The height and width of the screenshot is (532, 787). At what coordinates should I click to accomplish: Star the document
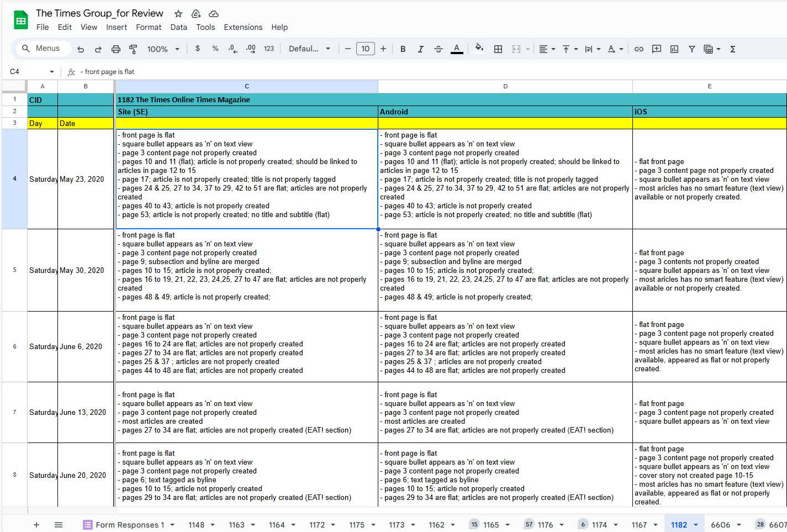(178, 14)
